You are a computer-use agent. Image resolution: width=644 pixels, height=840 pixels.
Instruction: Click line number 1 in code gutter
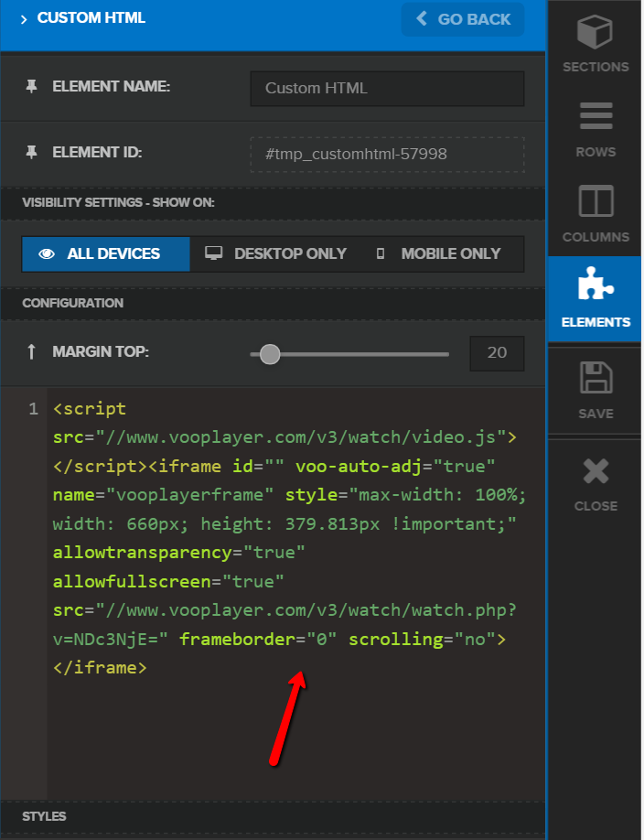33,409
